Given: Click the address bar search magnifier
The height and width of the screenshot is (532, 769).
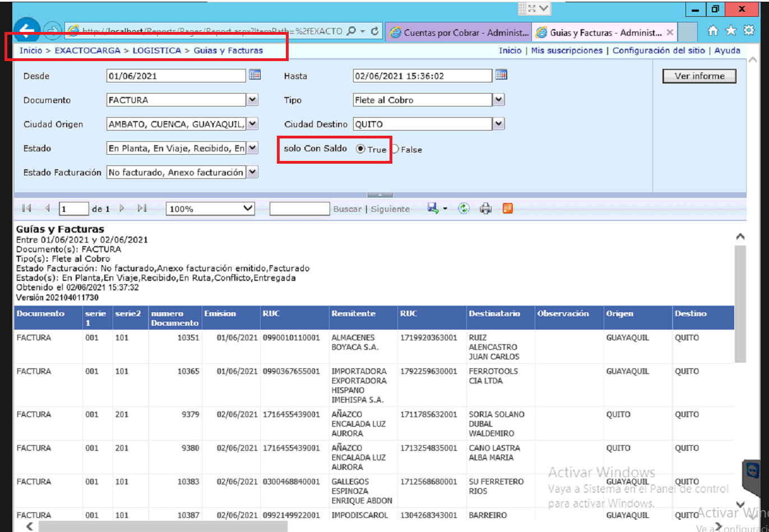Looking at the screenshot, I should (x=351, y=31).
